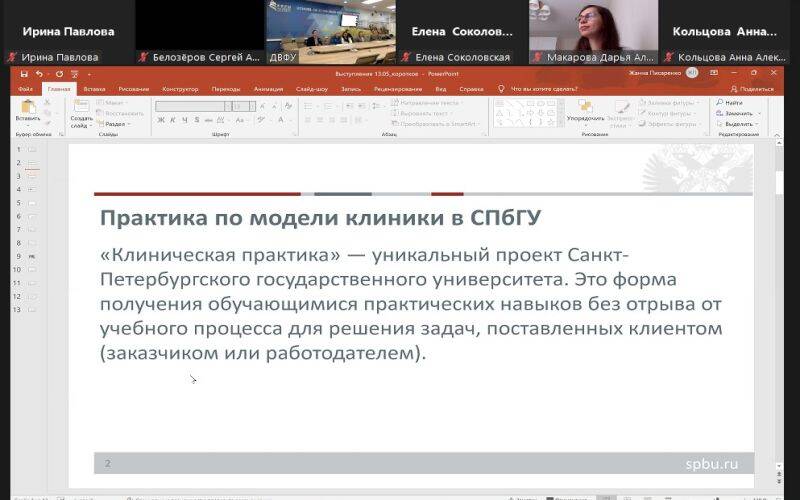Switch to the Рисование (Draw) tab
Screen dimensions: 800x500
tap(134, 89)
